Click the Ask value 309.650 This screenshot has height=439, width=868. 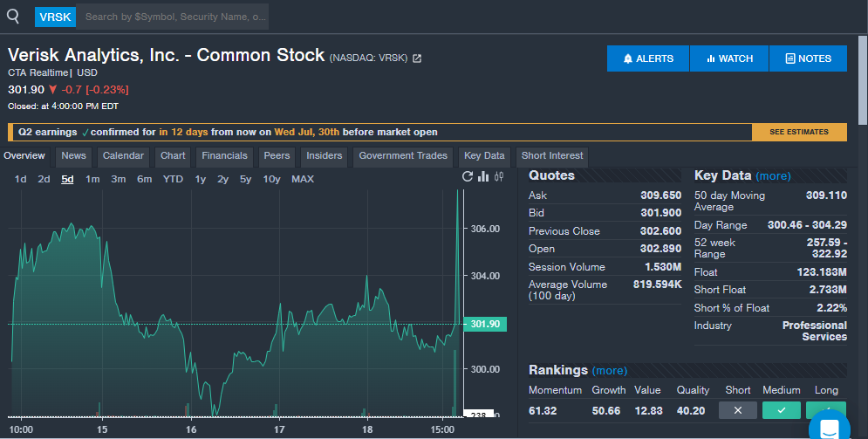pos(661,195)
